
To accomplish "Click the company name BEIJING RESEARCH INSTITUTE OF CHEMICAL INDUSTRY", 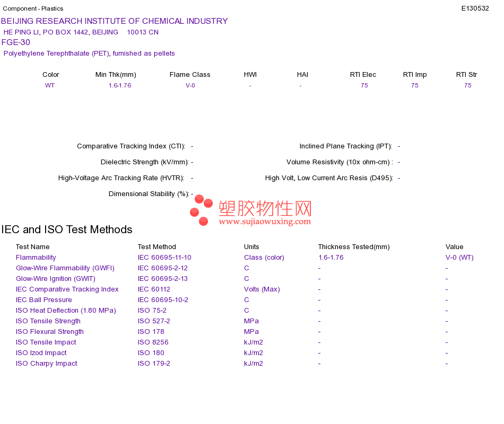I will tap(115, 21).
